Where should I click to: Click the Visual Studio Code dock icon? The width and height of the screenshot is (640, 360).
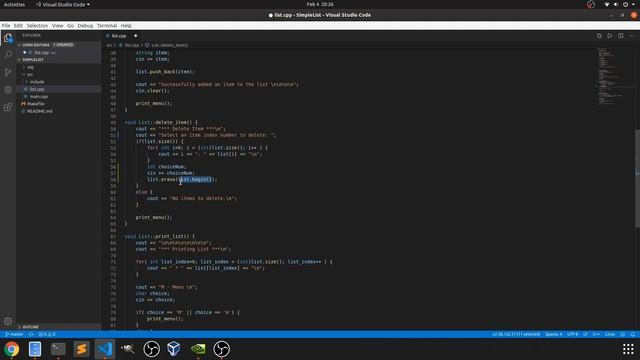[105, 349]
